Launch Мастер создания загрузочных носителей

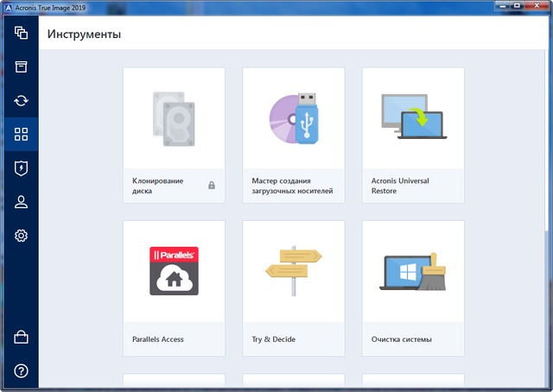coord(292,186)
